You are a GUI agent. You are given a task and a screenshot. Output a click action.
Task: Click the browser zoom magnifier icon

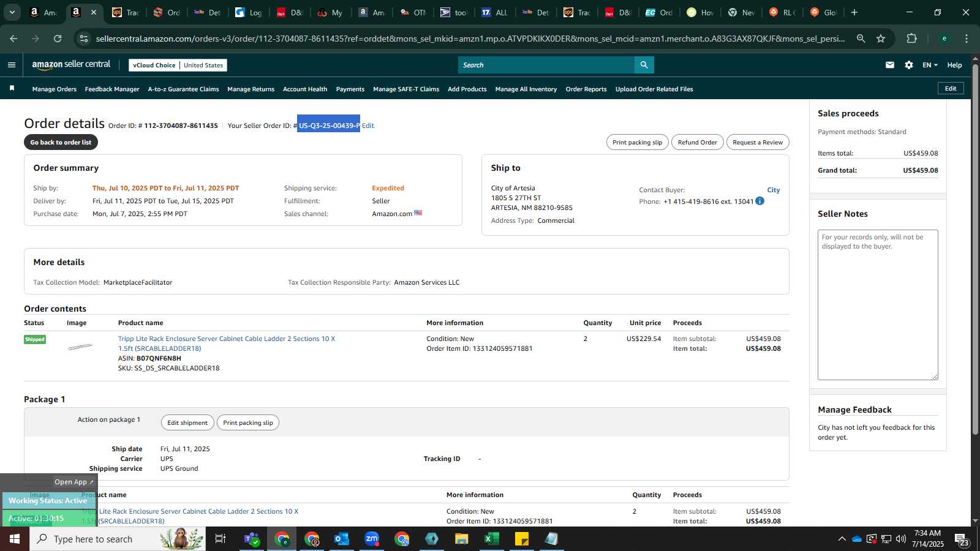pyautogui.click(x=861, y=39)
